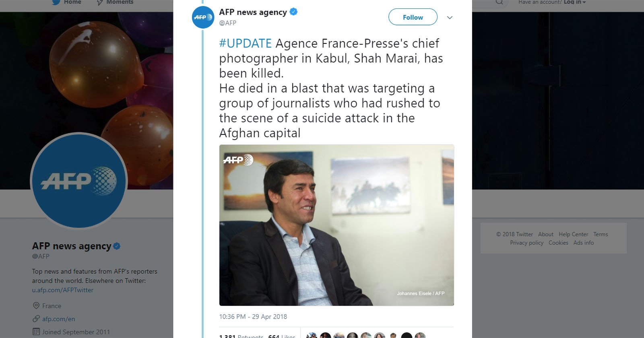Open the Moments tab

[x=115, y=2]
